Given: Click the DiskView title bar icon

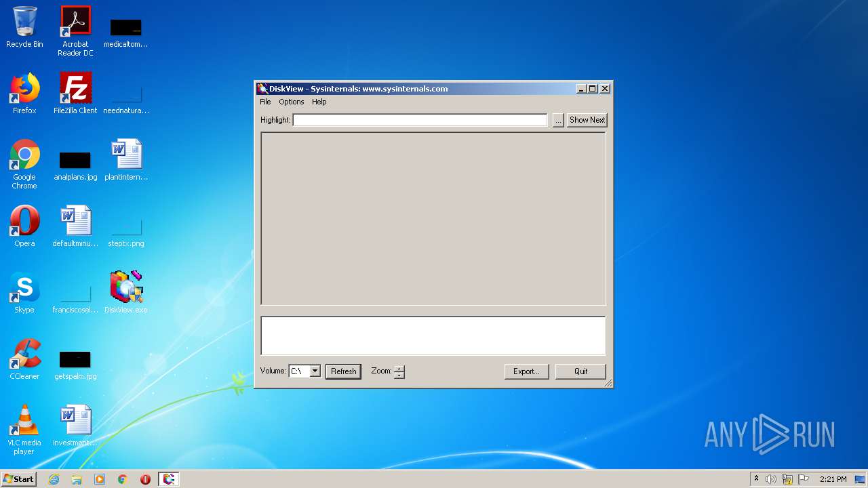Looking at the screenshot, I should tap(262, 89).
